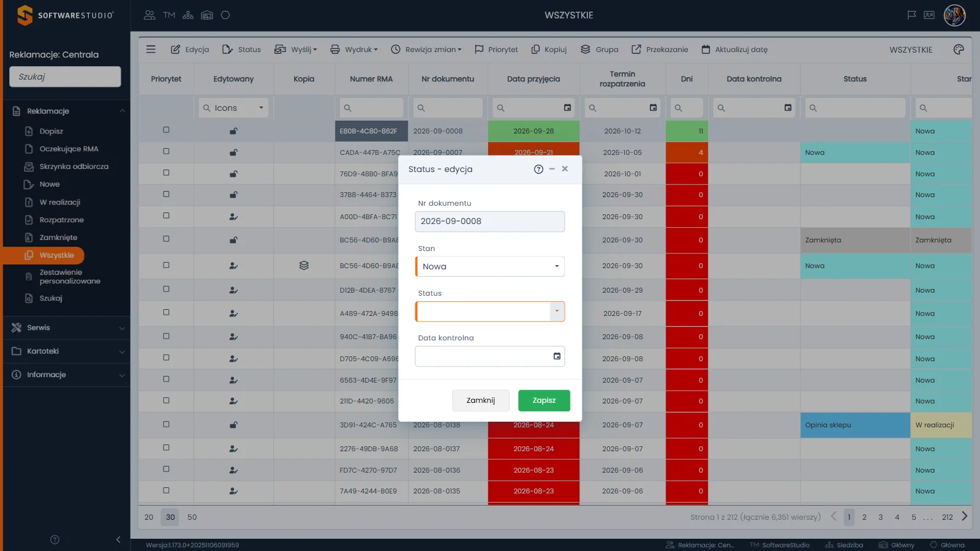Open the Status dropdown in dialog
The image size is (980, 551).
(x=557, y=311)
